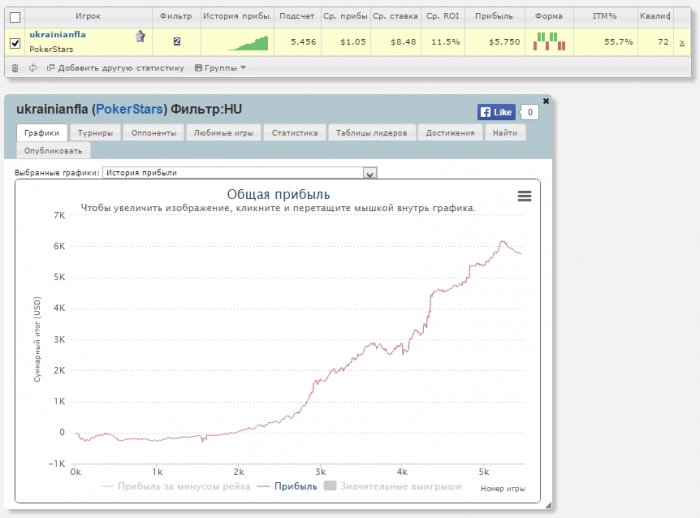Sort by the Форма column header

click(549, 16)
